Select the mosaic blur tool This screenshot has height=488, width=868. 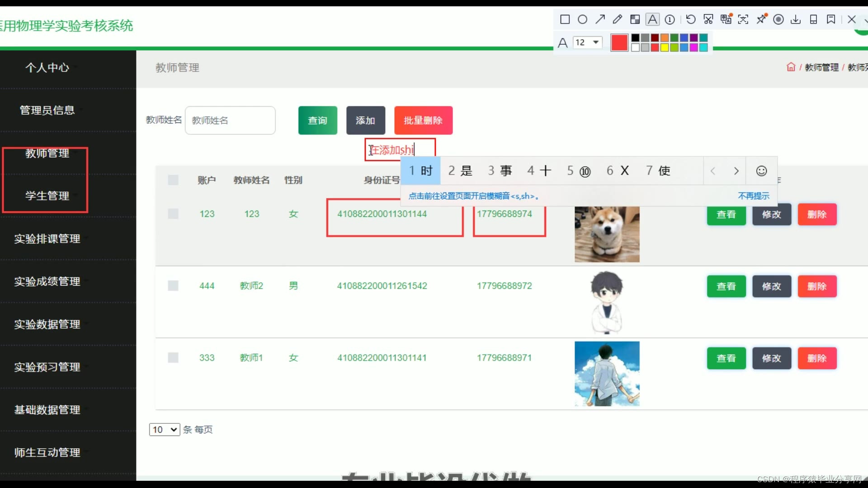635,19
